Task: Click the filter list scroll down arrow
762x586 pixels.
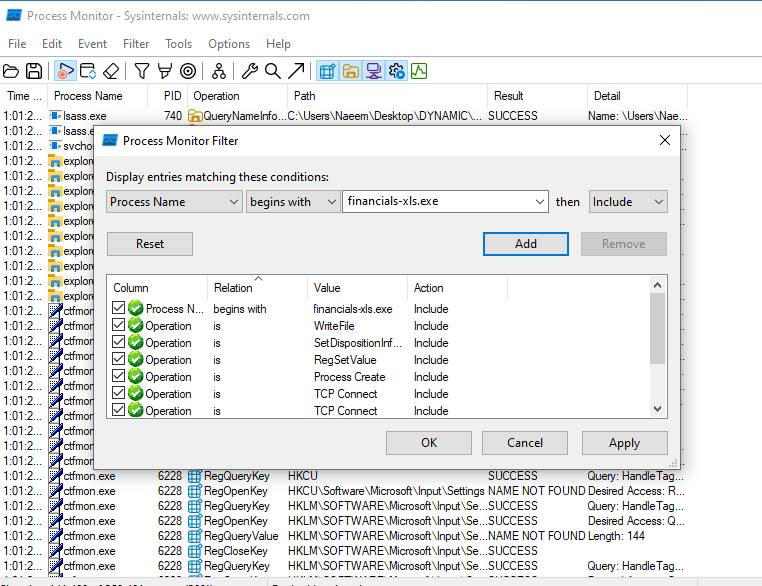Action: (x=658, y=409)
